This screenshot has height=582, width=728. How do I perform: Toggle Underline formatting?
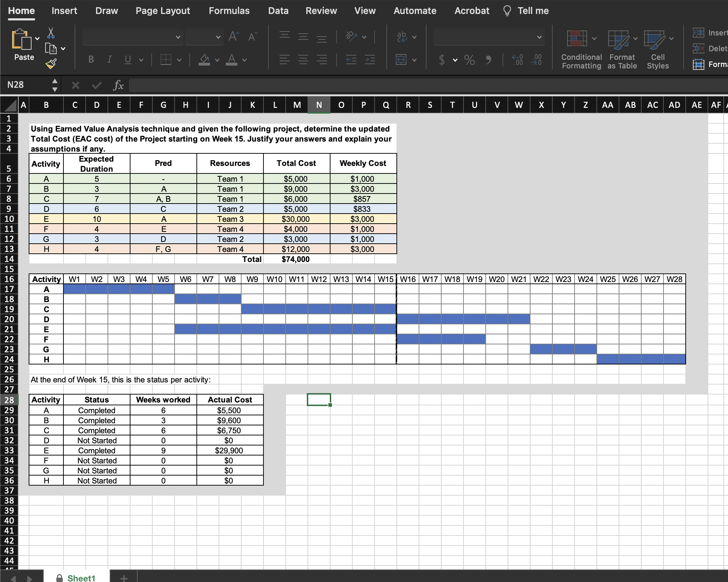(128, 60)
